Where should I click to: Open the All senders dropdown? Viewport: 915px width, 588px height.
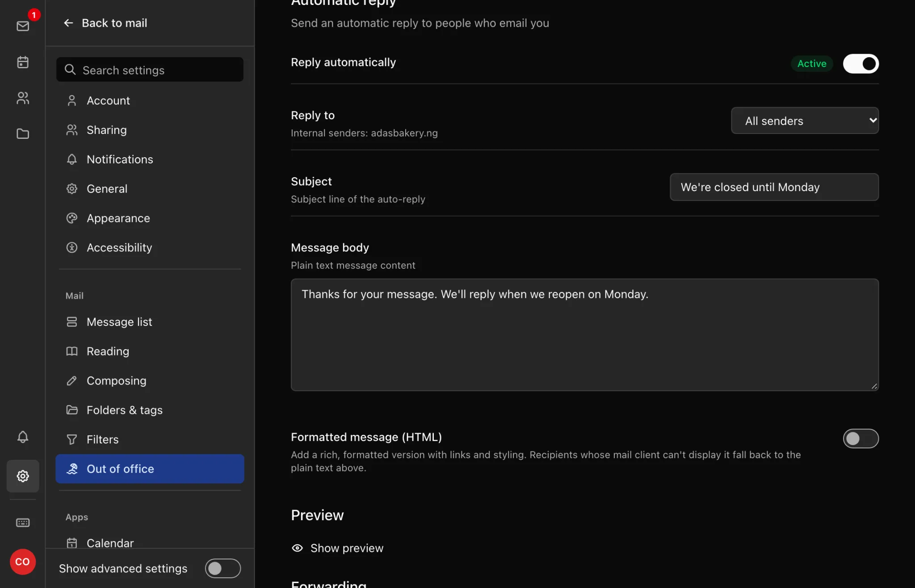click(805, 121)
